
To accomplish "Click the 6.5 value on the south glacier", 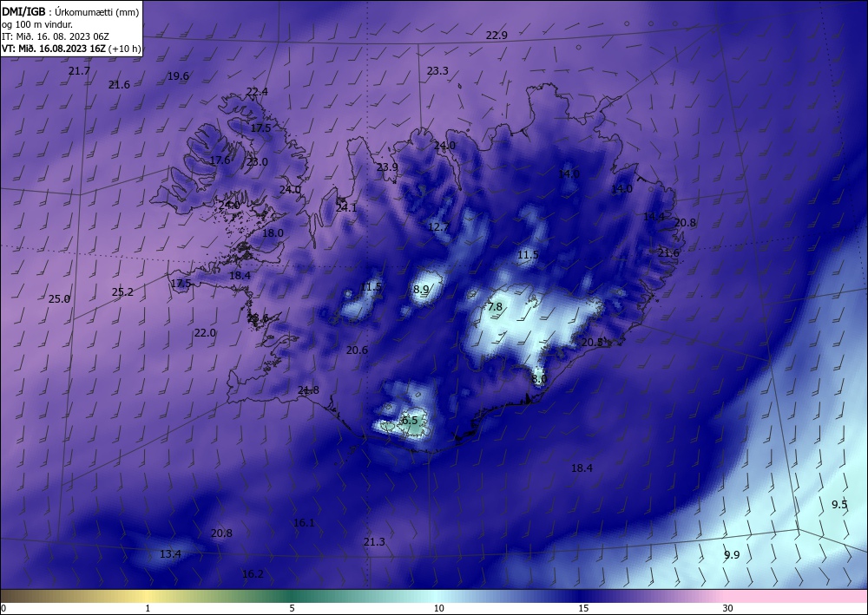I will coord(411,421).
